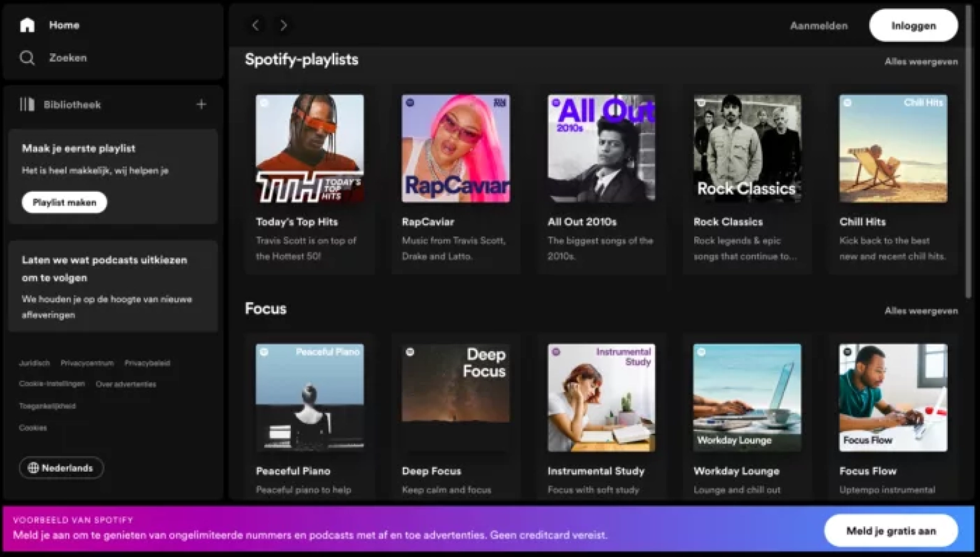Expand the Focus section with Alles weergeven

point(921,311)
